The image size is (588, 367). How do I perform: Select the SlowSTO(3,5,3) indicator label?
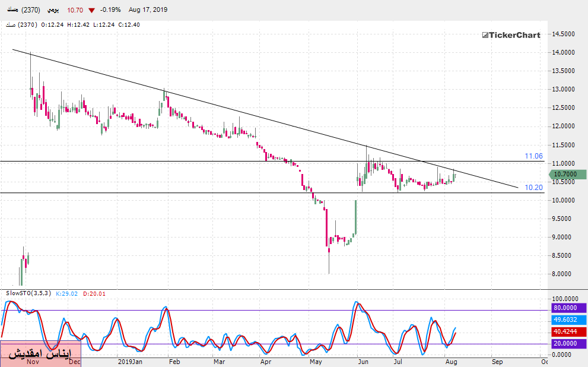pyautogui.click(x=28, y=293)
